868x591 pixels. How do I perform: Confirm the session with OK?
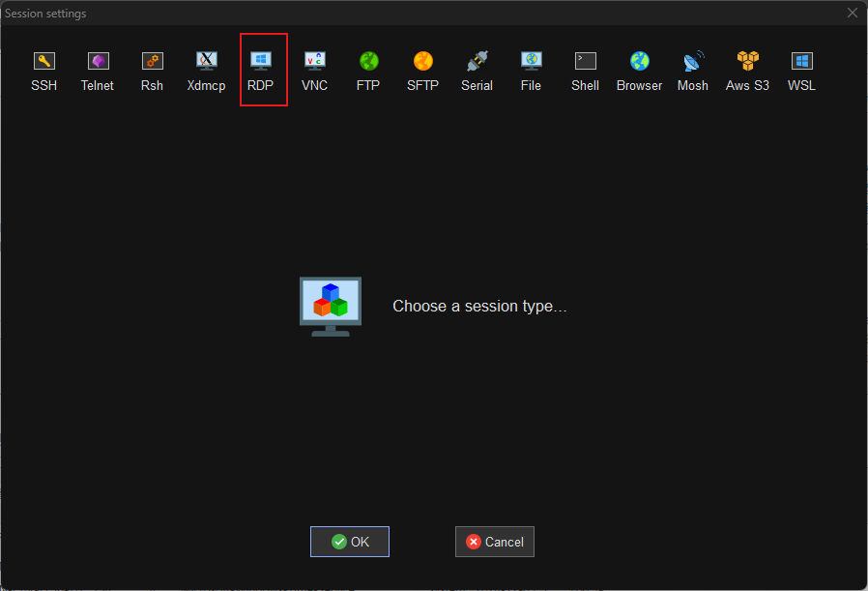tap(349, 541)
